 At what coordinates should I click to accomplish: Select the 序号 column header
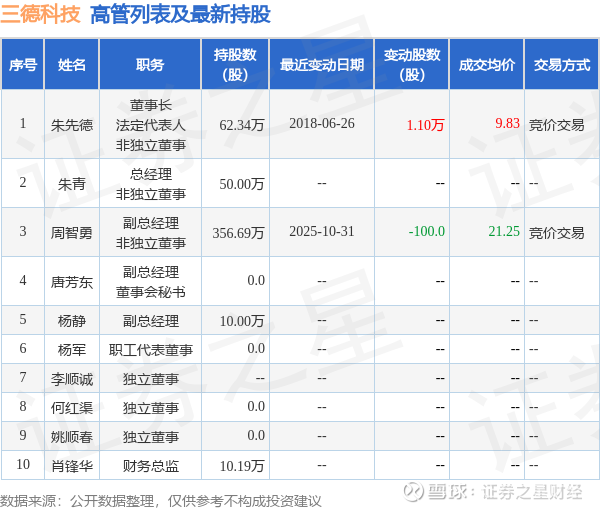[23, 65]
